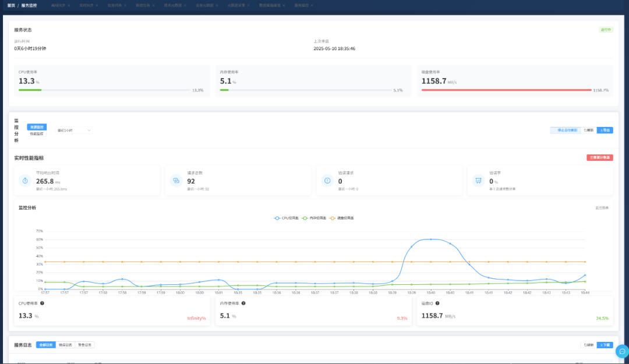Open the 最近1小时 time range dropdown
This screenshot has width=629, height=364.
tap(74, 130)
